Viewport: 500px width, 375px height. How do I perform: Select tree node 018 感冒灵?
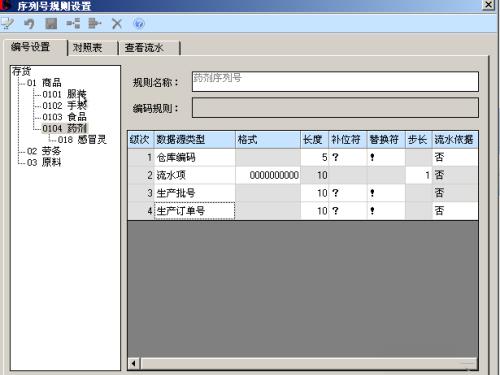coord(82,140)
